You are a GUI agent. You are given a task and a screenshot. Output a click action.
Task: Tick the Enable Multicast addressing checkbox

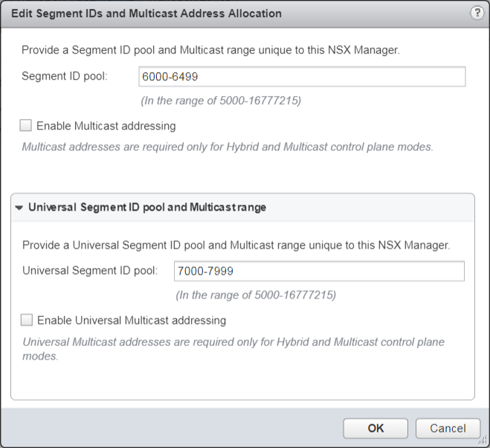tap(26, 126)
